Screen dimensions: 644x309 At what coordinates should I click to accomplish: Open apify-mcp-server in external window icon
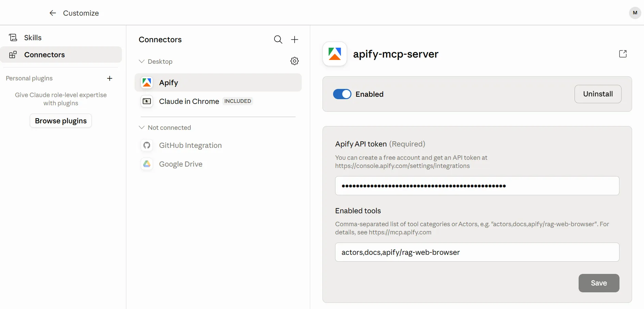623,54
